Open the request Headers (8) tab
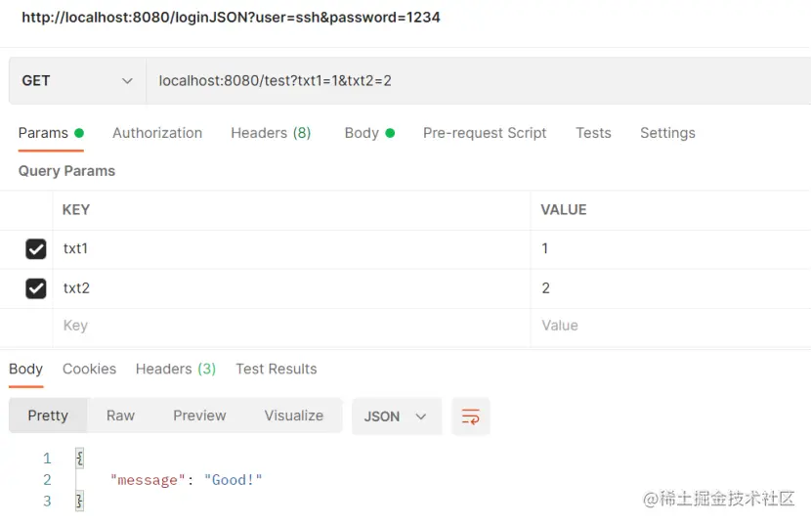812x525 pixels. [x=271, y=133]
